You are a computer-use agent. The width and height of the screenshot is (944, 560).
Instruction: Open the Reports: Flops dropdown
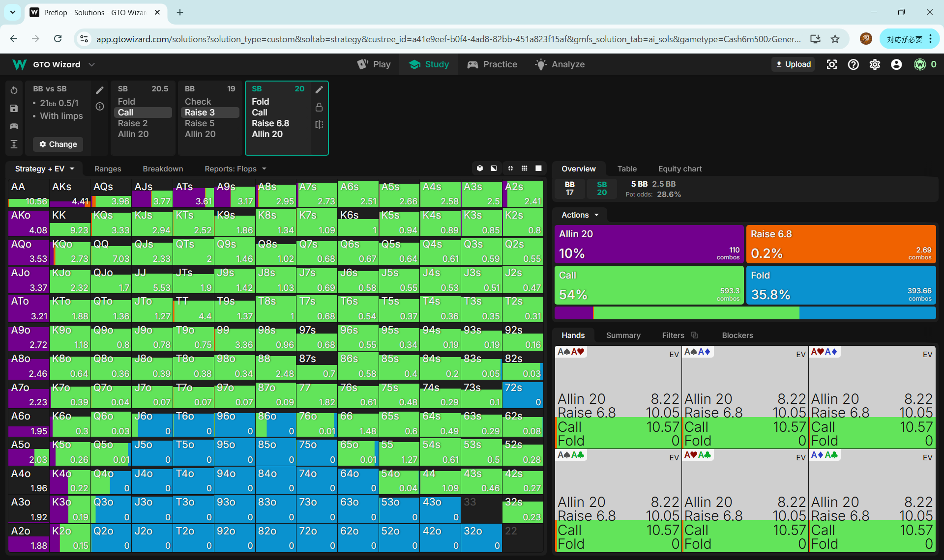pos(236,168)
